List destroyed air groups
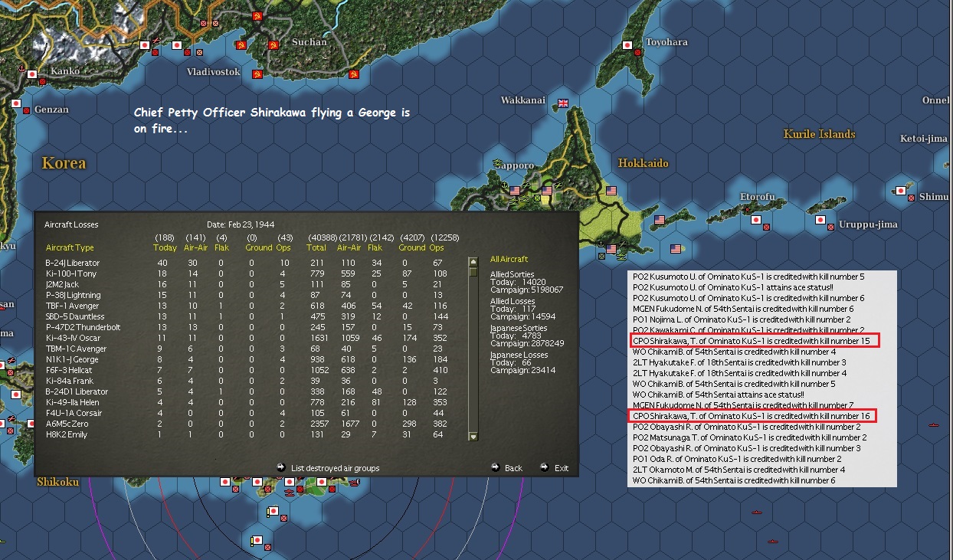953x560 pixels. click(x=335, y=468)
